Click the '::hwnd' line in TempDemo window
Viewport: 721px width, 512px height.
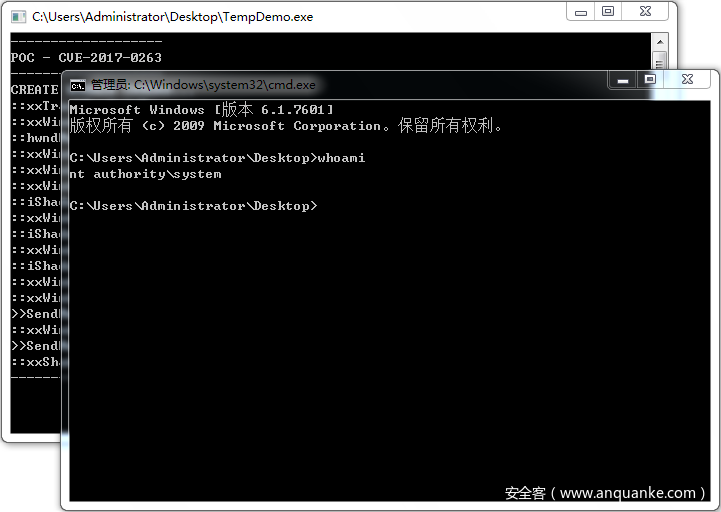(x=36, y=138)
